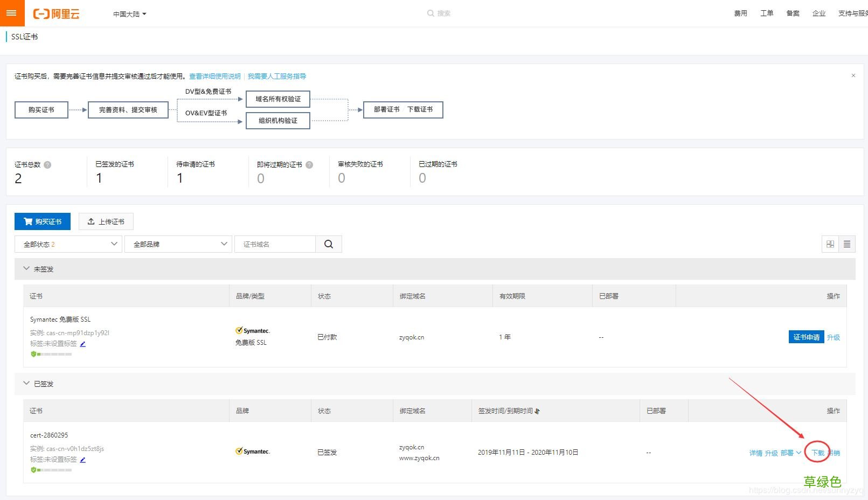868x500 pixels.
Task: Open the 费用 menu
Action: coord(740,13)
